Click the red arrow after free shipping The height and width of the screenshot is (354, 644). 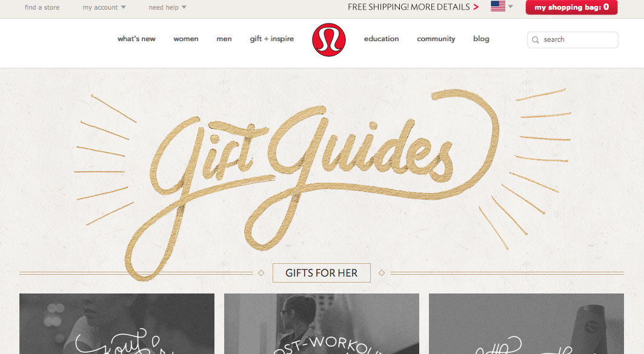[x=476, y=7]
